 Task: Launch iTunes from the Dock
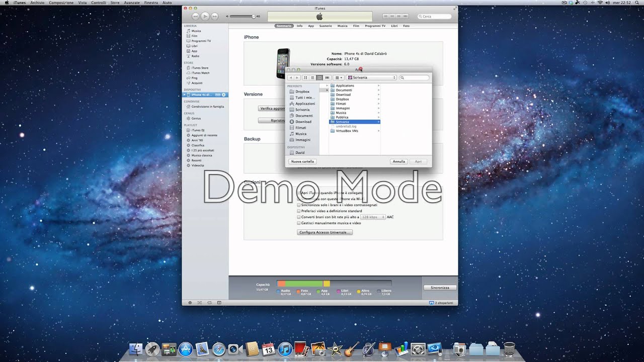coord(285,349)
